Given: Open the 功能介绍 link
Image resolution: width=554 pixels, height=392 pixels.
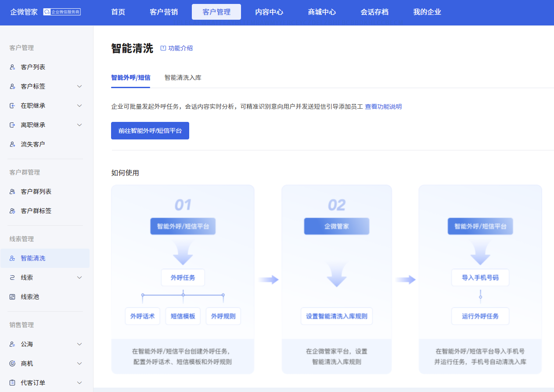Looking at the screenshot, I should coord(180,48).
